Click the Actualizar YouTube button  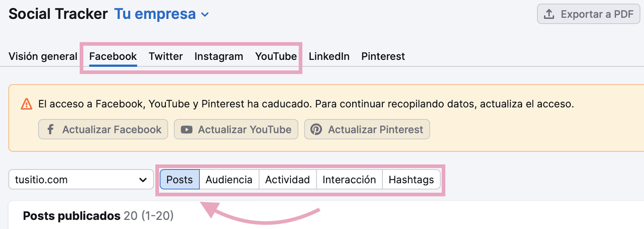[x=236, y=129]
